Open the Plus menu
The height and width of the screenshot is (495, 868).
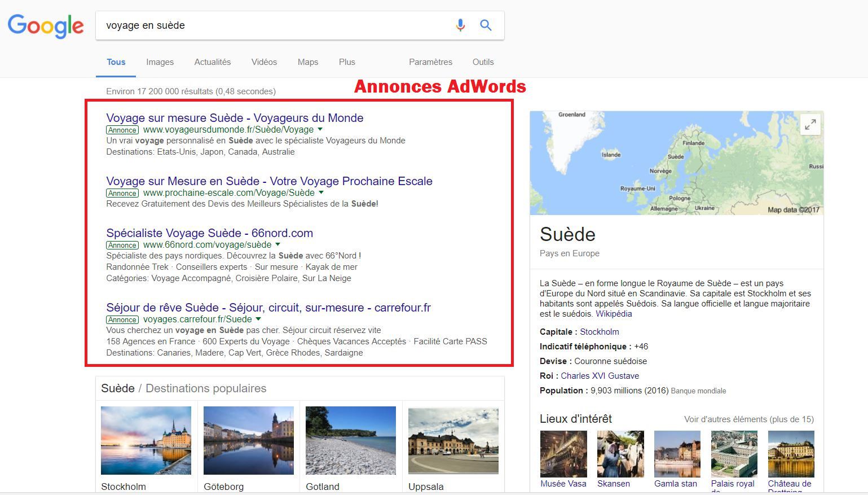click(x=347, y=62)
